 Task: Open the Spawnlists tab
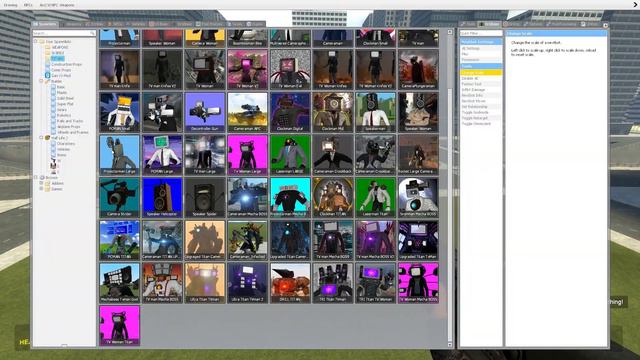coord(46,24)
